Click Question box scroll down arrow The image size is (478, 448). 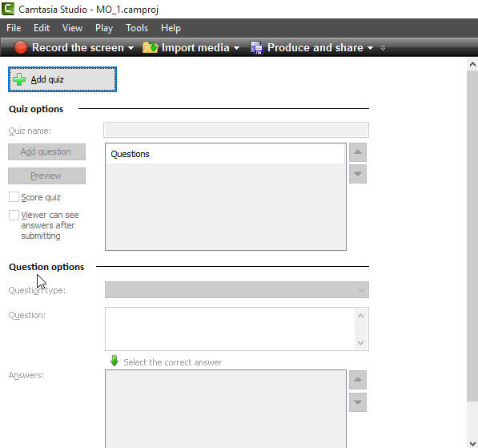click(360, 343)
